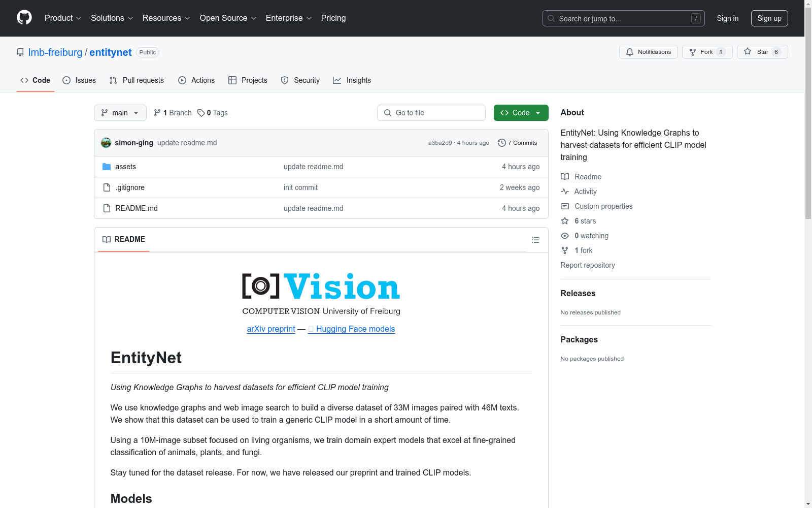Click the Report repository link
Image resolution: width=812 pixels, height=508 pixels.
588,265
